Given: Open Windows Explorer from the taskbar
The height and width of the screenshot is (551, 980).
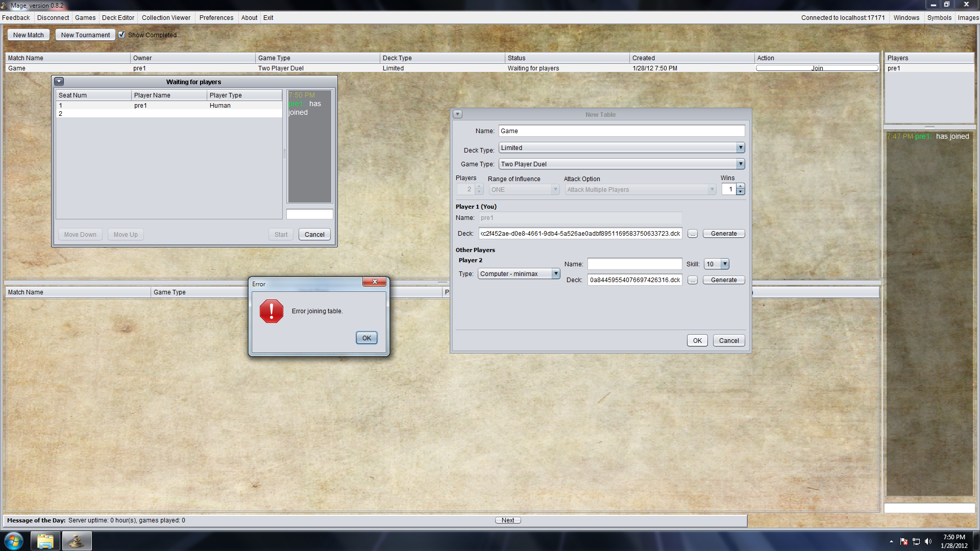Looking at the screenshot, I should pos(45,541).
